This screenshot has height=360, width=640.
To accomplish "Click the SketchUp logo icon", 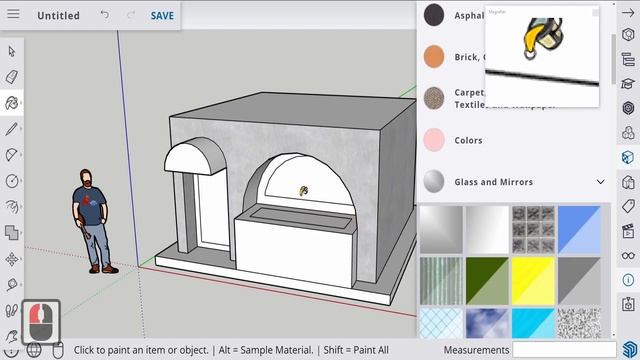I will pos(630,349).
